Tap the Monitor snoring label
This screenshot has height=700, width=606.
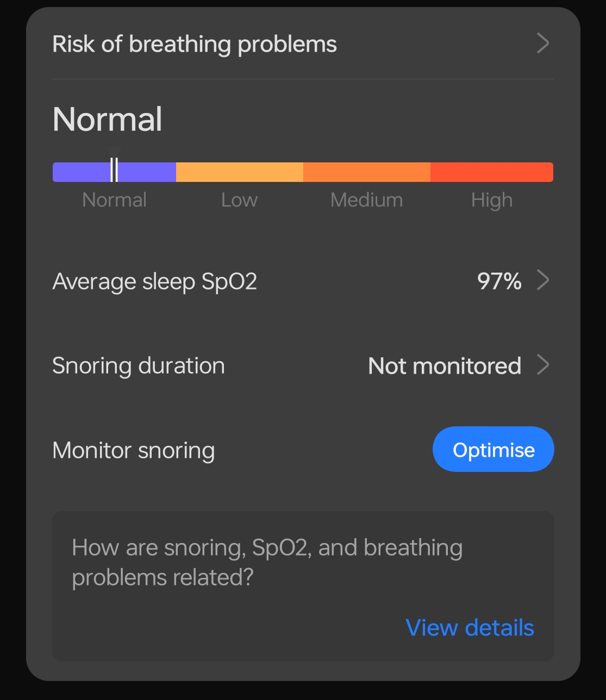click(x=134, y=451)
